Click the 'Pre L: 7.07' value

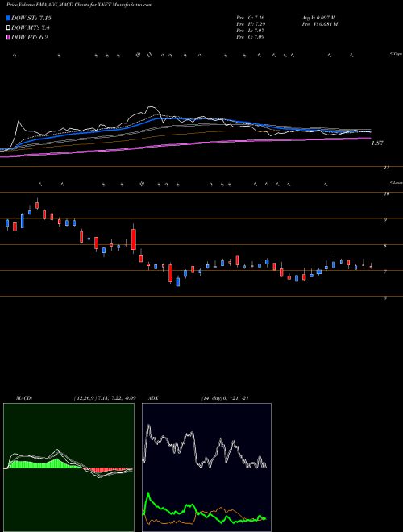click(x=251, y=31)
